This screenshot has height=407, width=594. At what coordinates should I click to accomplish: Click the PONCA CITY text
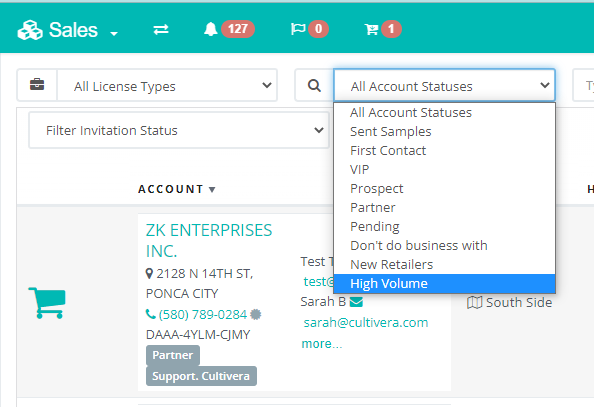182,294
